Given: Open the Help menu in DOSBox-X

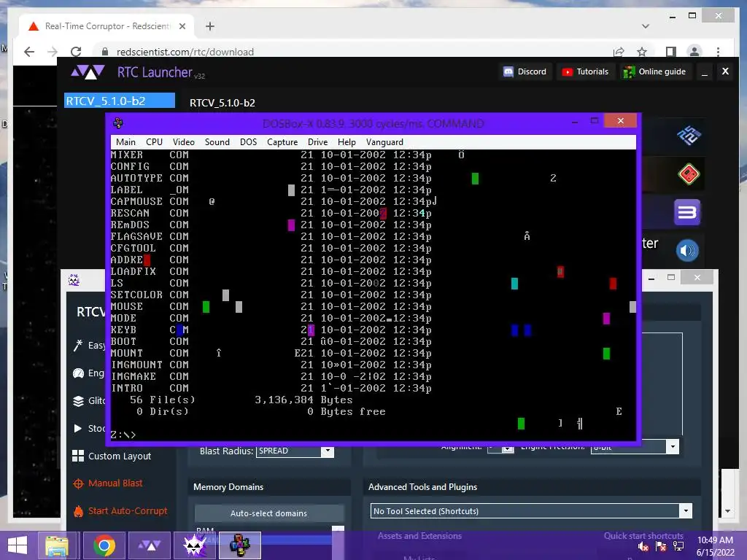Looking at the screenshot, I should point(347,142).
